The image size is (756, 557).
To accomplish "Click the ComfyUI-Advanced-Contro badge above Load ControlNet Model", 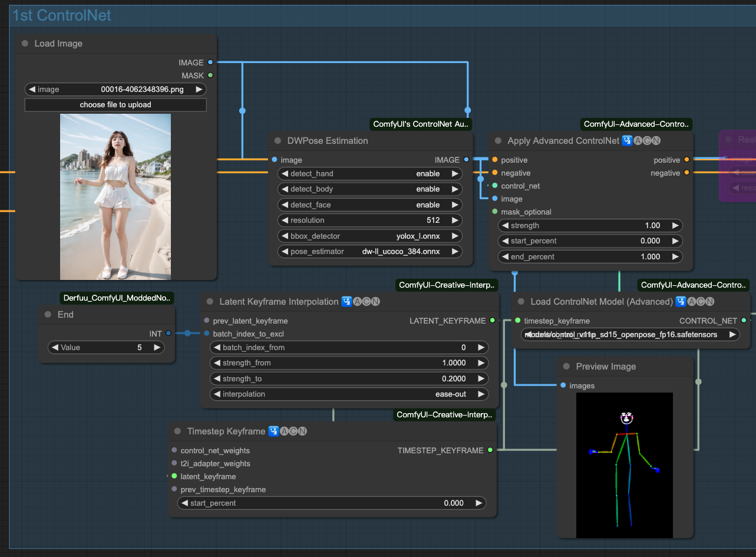I will click(693, 285).
